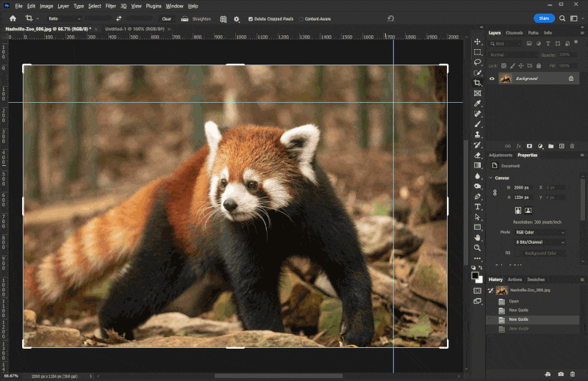The width and height of the screenshot is (588, 381).
Task: Select the Rectangle shape tool
Action: (x=477, y=228)
